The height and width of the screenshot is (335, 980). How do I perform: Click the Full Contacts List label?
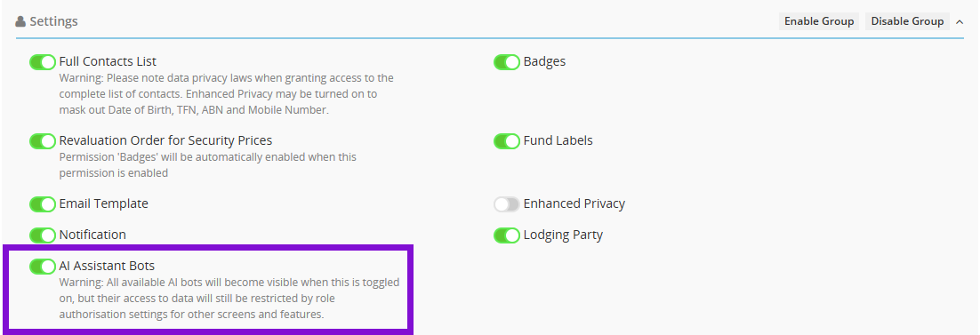[x=108, y=62]
